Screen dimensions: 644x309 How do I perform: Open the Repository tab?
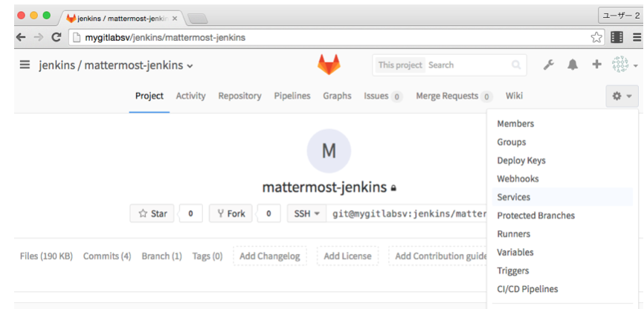(x=240, y=96)
